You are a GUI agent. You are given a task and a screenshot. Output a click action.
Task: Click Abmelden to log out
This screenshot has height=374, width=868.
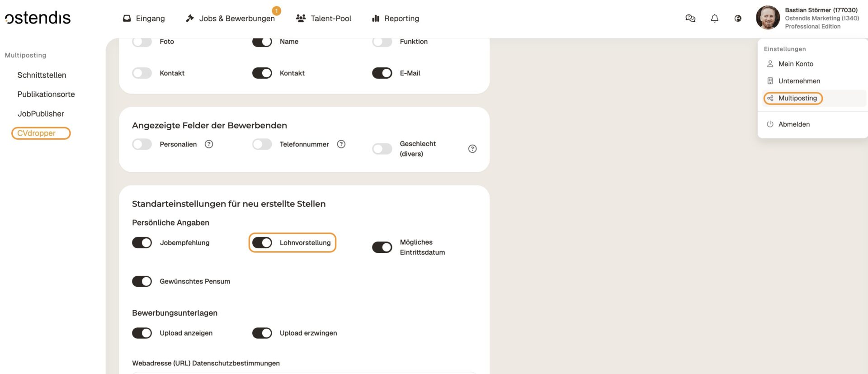click(x=793, y=124)
